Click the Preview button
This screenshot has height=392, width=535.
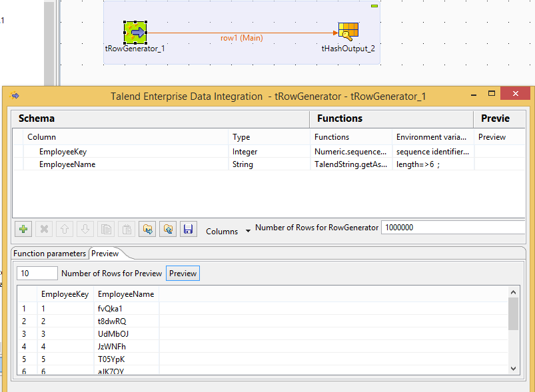pos(183,274)
